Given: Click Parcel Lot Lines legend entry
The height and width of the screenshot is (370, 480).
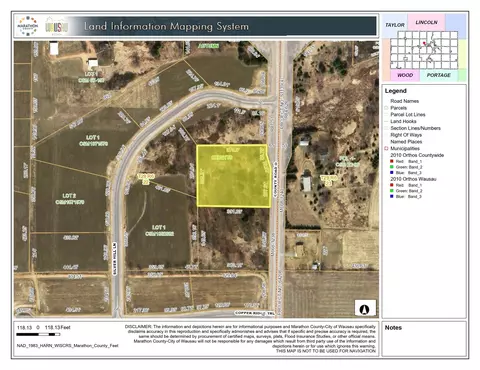Looking at the screenshot, I should click(x=408, y=114).
